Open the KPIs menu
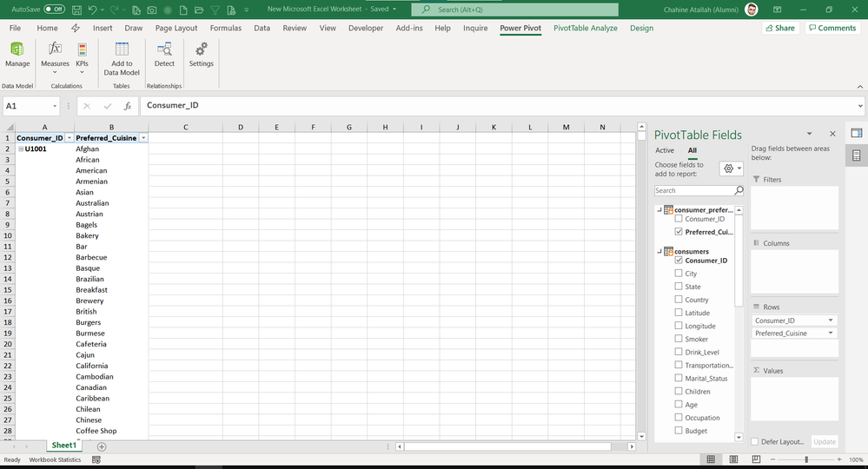The image size is (868, 469). [x=82, y=57]
